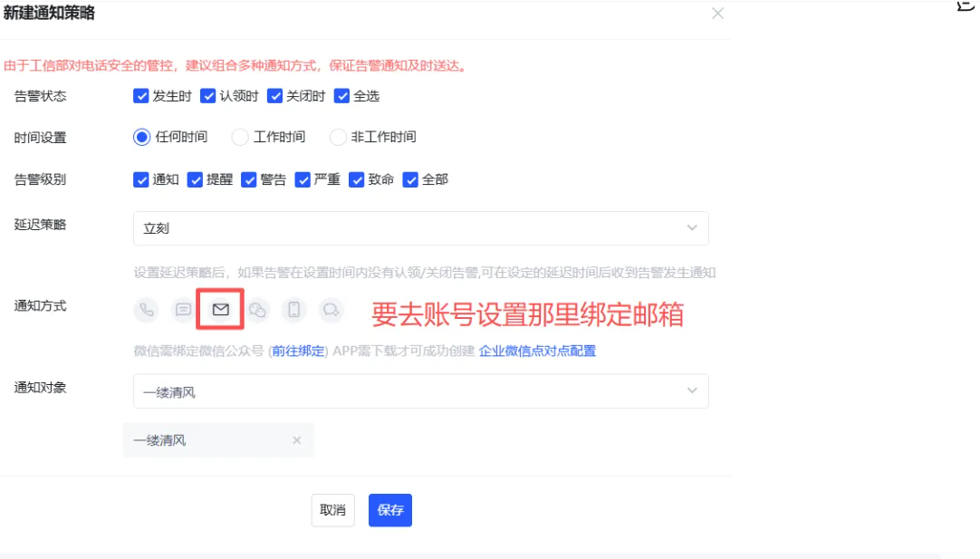Click the 保存 button
Viewport: 980px width, 559px height.
(390, 510)
